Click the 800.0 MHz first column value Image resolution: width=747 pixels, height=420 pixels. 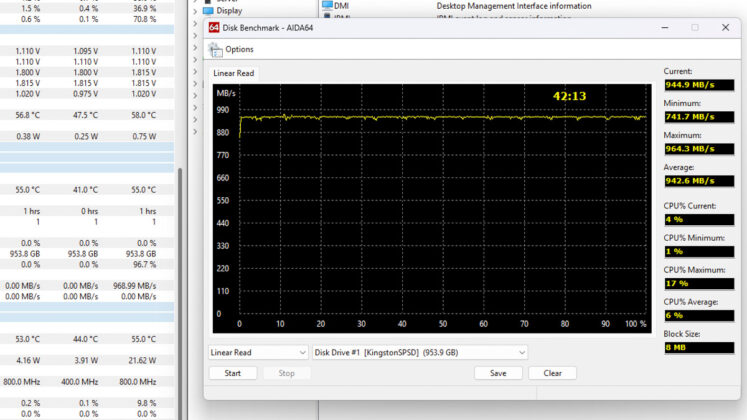[22, 382]
